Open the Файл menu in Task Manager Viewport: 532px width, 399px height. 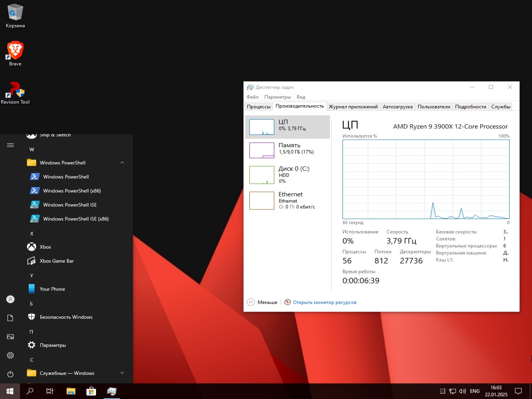pyautogui.click(x=252, y=97)
